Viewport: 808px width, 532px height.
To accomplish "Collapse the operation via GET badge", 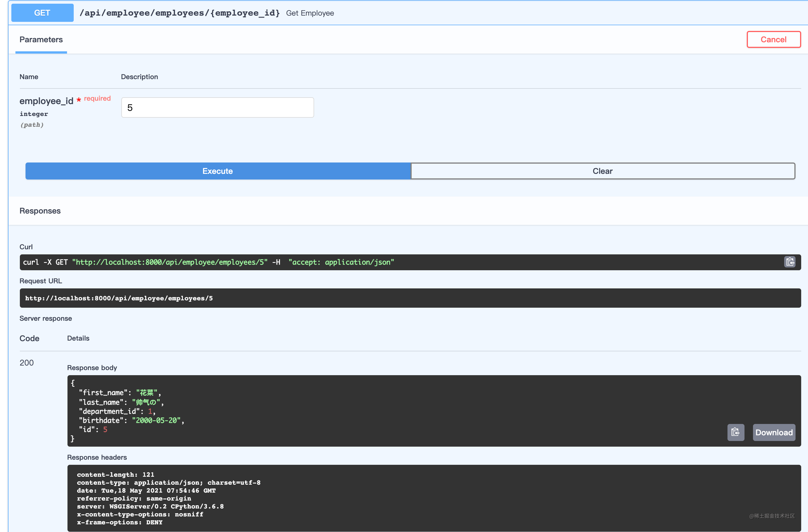I will point(42,13).
